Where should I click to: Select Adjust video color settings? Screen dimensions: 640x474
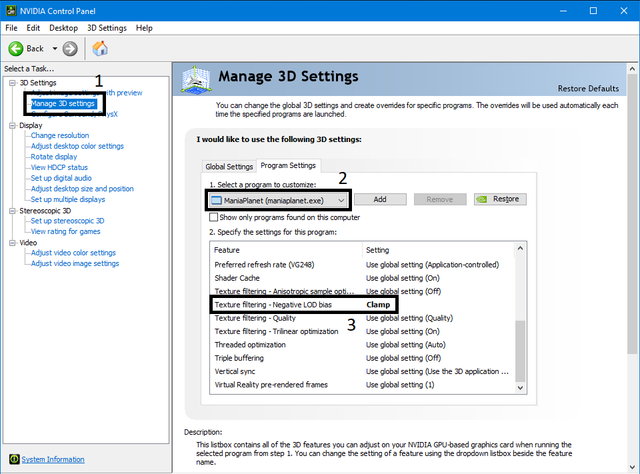coord(73,253)
